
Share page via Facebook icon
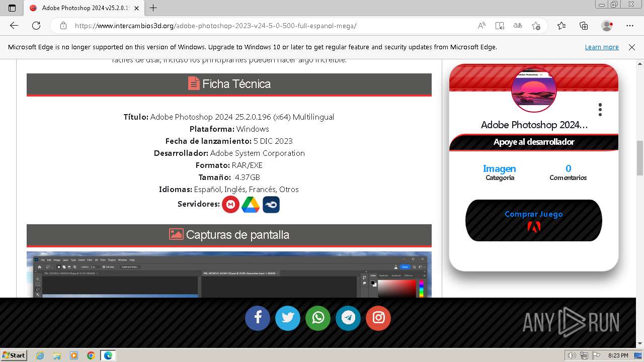(258, 318)
